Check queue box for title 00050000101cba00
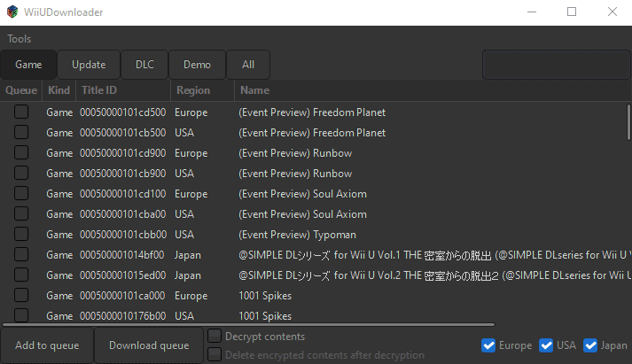 click(21, 213)
